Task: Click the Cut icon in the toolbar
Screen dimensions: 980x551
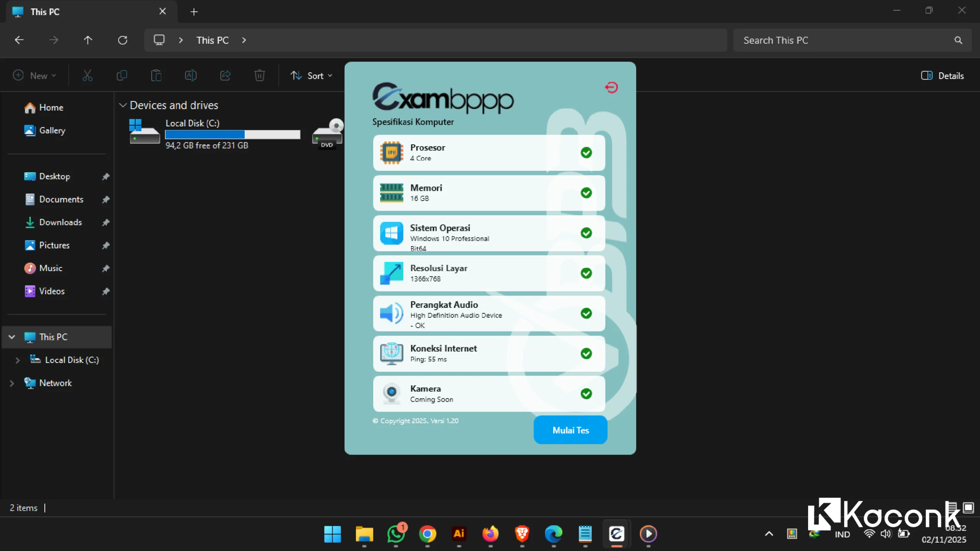Action: (88, 75)
